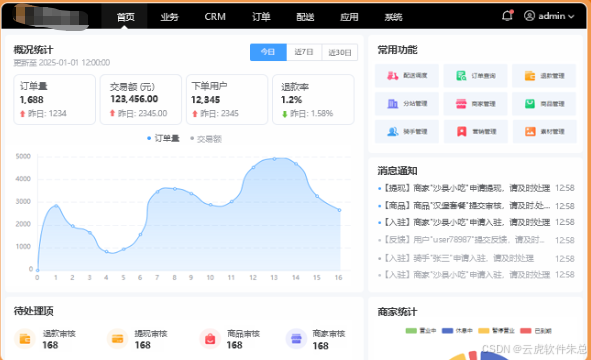
Task: Open 商品管理 shopping bag shortcut
Action: [x=544, y=104]
